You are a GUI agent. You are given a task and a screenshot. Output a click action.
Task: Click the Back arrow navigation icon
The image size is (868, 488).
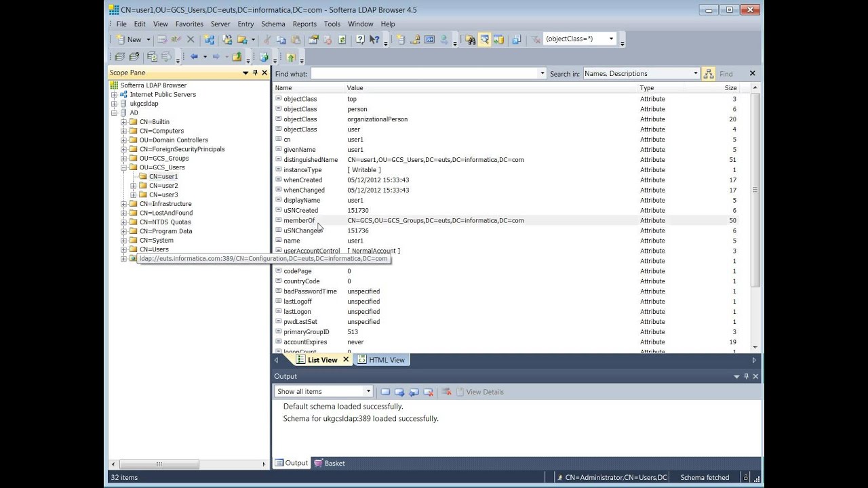(195, 57)
